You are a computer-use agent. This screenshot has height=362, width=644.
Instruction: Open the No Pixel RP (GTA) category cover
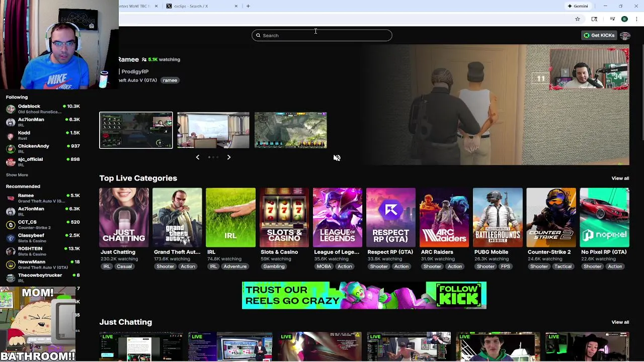click(604, 217)
